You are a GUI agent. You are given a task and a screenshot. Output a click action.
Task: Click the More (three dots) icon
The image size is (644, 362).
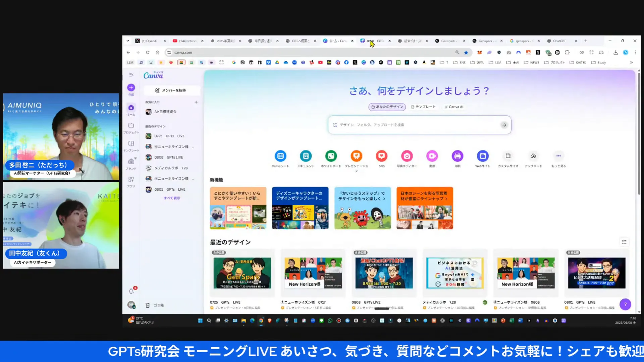pos(558,156)
